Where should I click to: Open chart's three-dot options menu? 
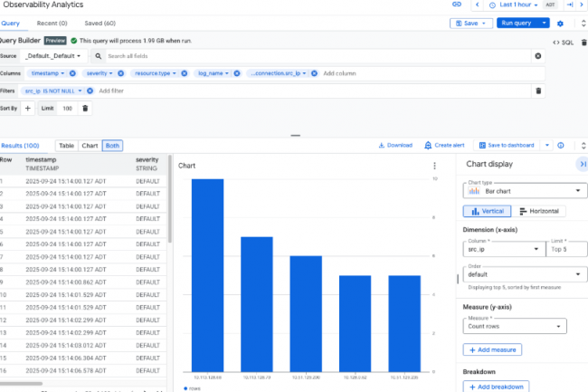pyautogui.click(x=434, y=166)
